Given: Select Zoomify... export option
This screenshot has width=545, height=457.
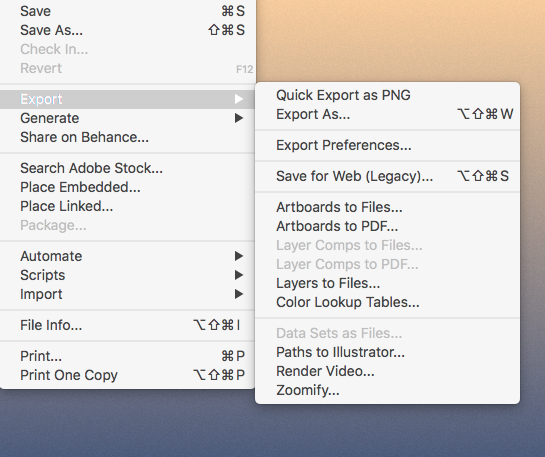Looking at the screenshot, I should point(388,391).
